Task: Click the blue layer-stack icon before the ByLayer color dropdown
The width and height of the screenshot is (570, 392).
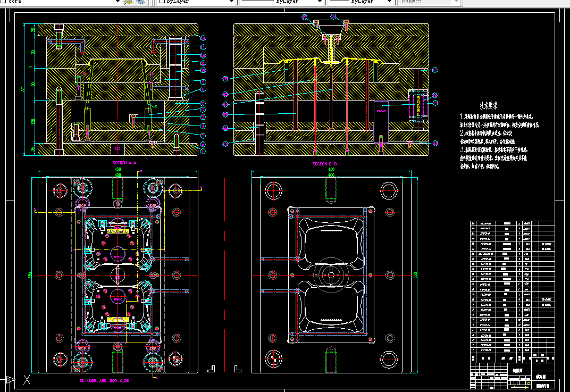Action: (x=140, y=2)
